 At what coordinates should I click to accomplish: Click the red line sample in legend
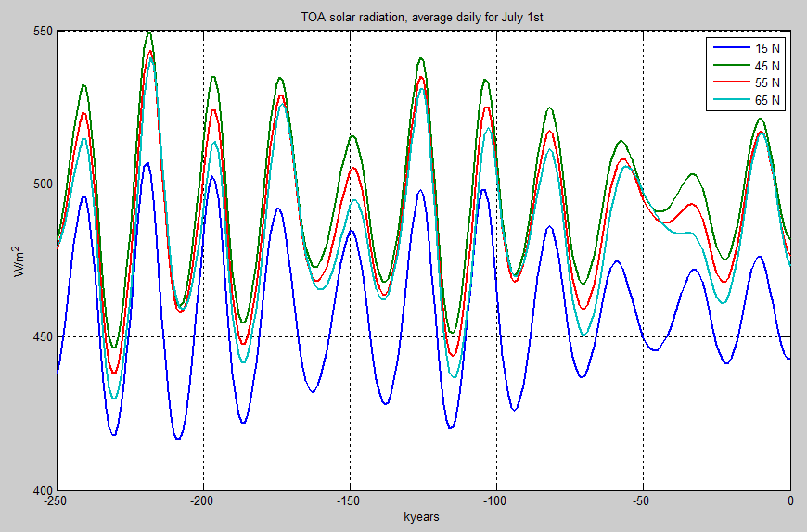[725, 82]
